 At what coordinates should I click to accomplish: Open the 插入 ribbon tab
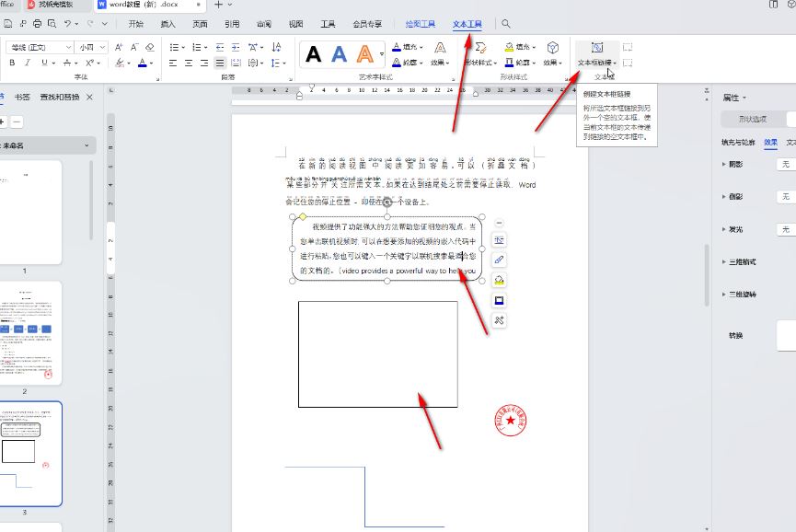click(x=167, y=24)
